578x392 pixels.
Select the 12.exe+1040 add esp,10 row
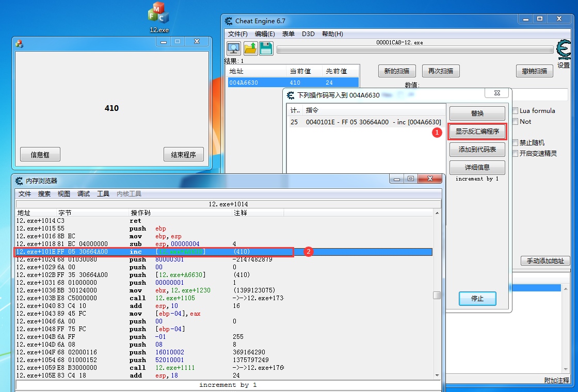(x=224, y=306)
